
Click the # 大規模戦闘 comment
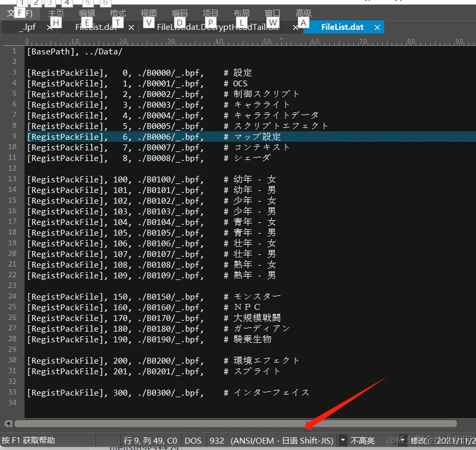(x=252, y=318)
